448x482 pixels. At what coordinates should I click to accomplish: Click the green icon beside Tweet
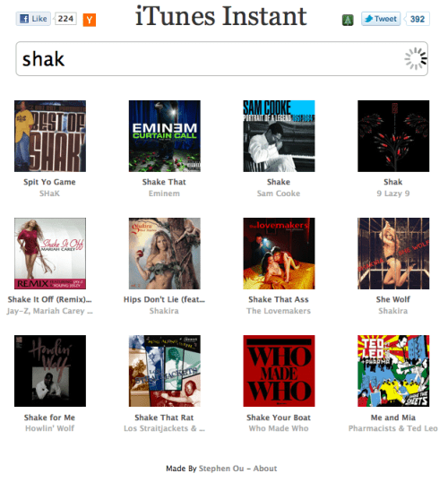pyautogui.click(x=348, y=20)
